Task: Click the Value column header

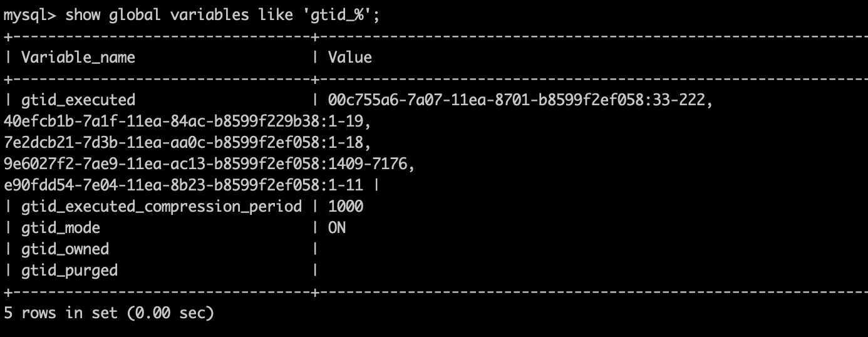Action: [x=350, y=58]
